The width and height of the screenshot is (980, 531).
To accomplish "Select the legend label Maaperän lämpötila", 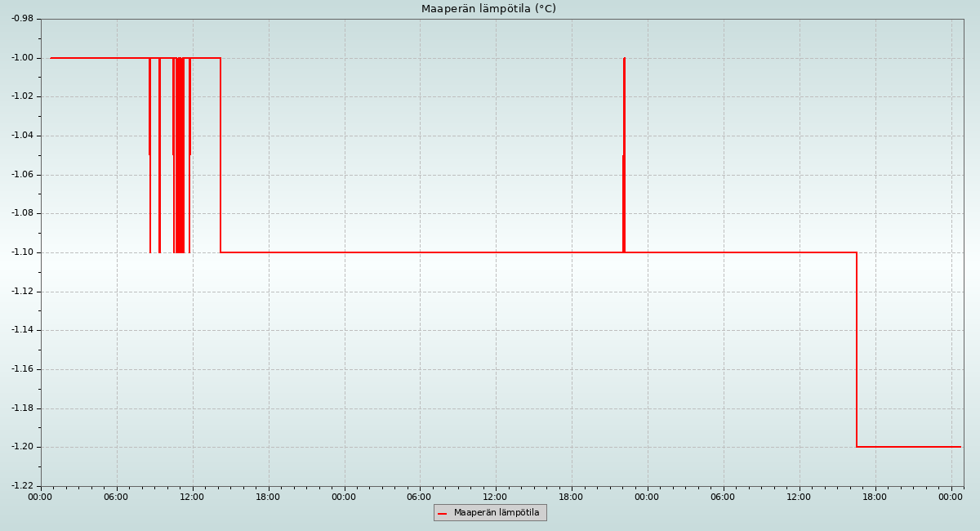I will click(x=497, y=513).
